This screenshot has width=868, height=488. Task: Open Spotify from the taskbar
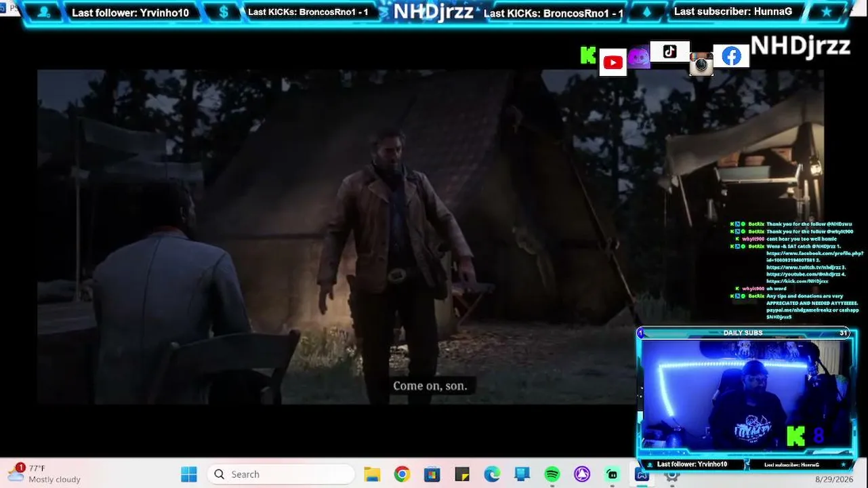[552, 474]
